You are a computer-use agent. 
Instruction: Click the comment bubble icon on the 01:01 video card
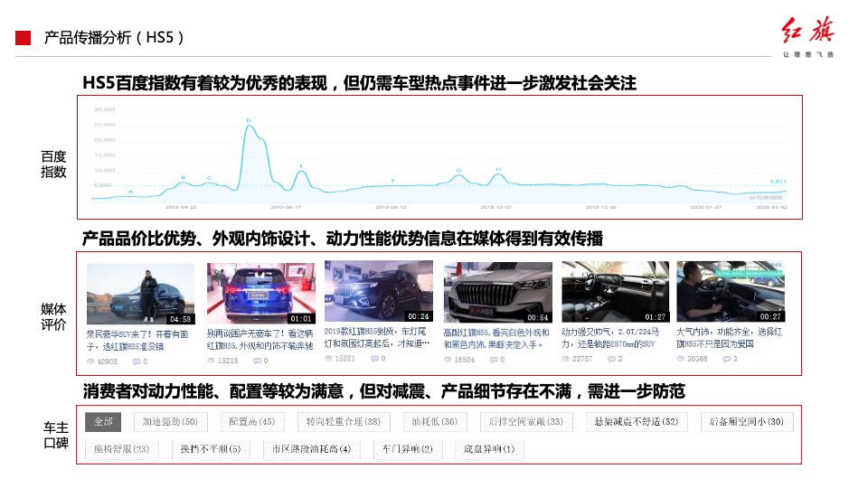pyautogui.click(x=257, y=361)
